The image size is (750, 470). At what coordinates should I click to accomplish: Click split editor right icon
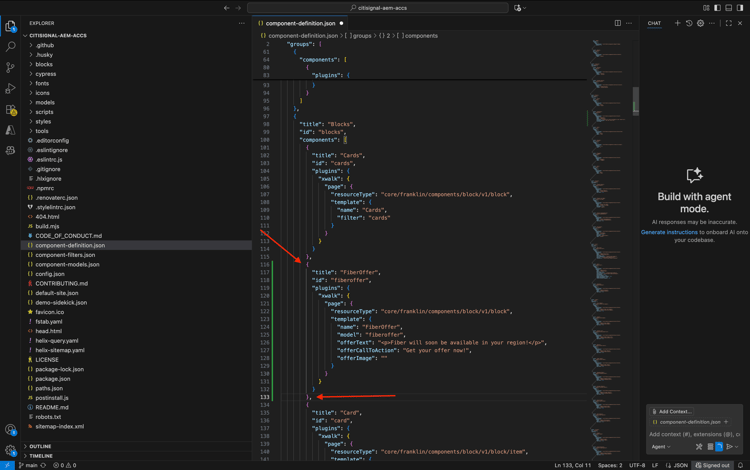pos(618,23)
